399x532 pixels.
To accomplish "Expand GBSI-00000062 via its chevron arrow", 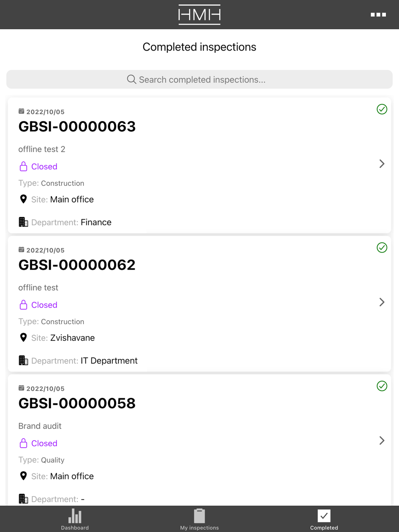I will coord(382,302).
